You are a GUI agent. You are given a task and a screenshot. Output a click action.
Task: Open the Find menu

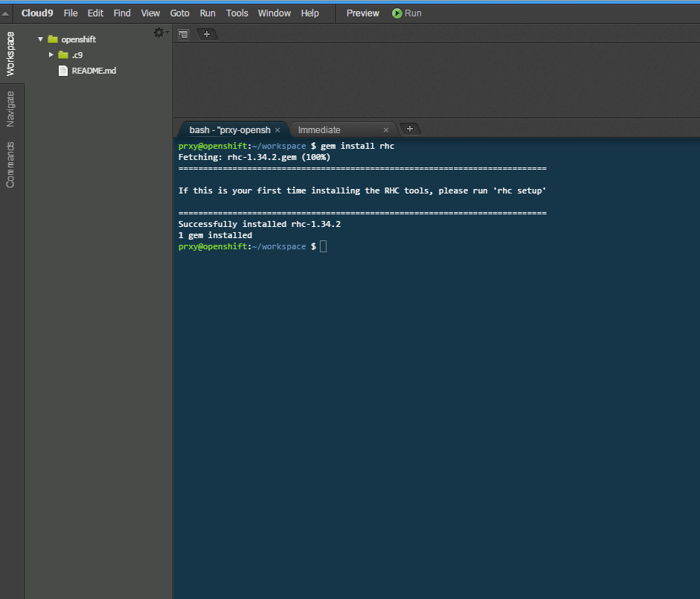click(122, 13)
